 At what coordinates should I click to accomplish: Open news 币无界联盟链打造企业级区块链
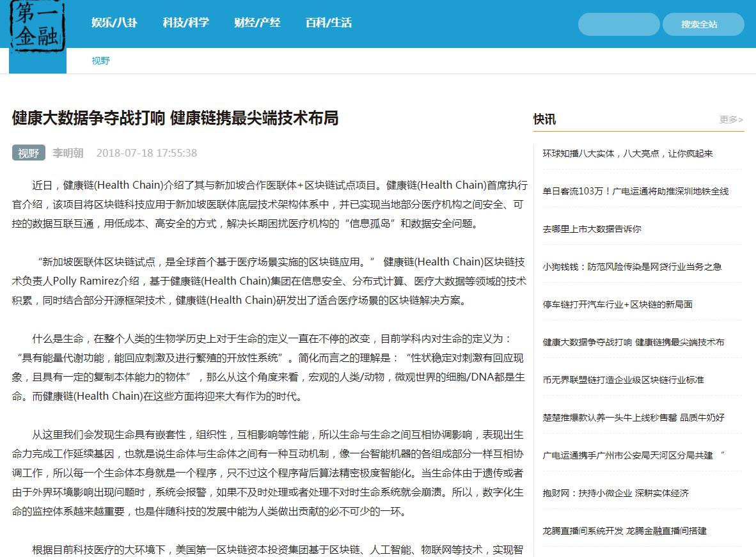[623, 379]
